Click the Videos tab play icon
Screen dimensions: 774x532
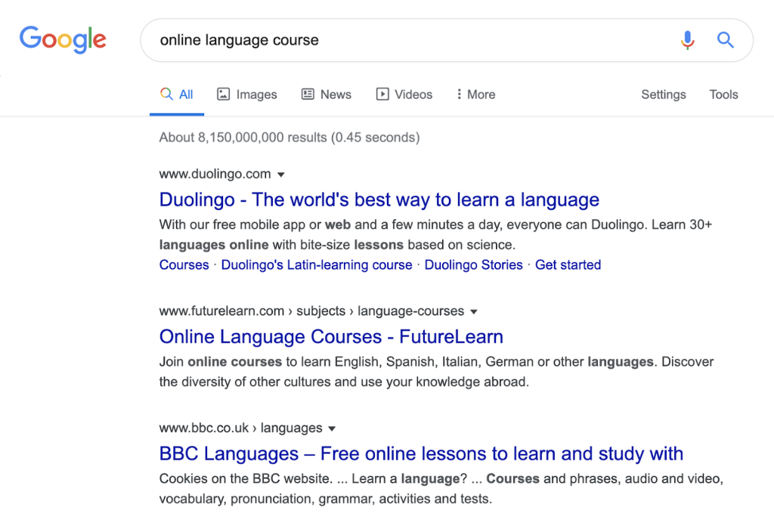pos(382,94)
